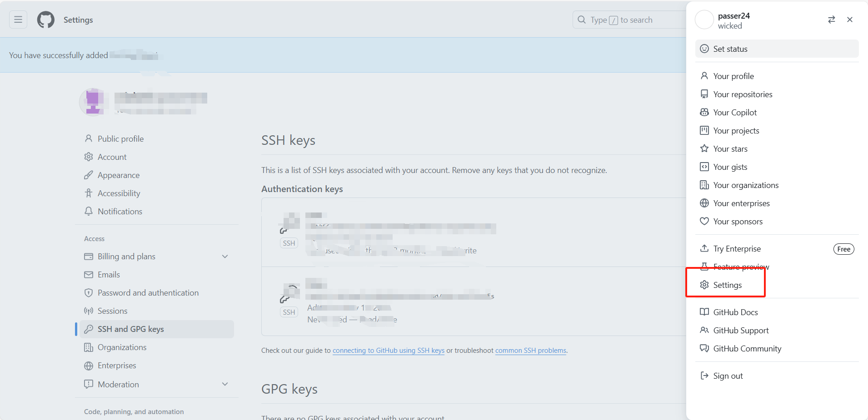Go to Password and authentication settings
Screen dimensions: 868x420
[148, 293]
